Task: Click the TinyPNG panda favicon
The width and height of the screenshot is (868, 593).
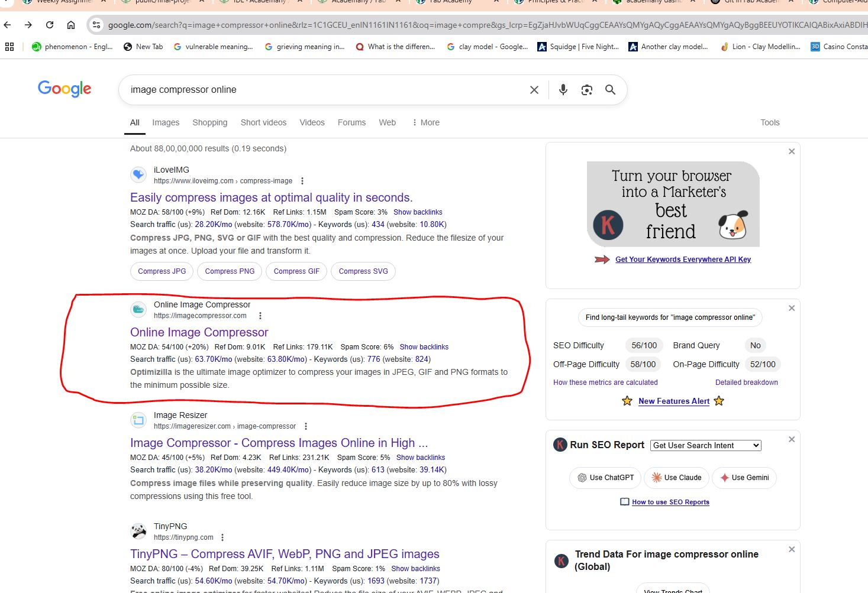Action: click(x=138, y=532)
